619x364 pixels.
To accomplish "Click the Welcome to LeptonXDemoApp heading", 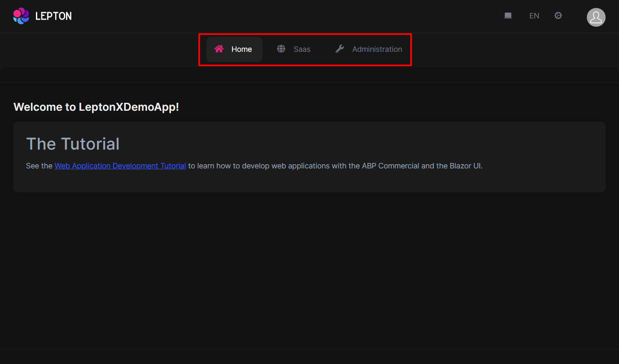I will 96,107.
